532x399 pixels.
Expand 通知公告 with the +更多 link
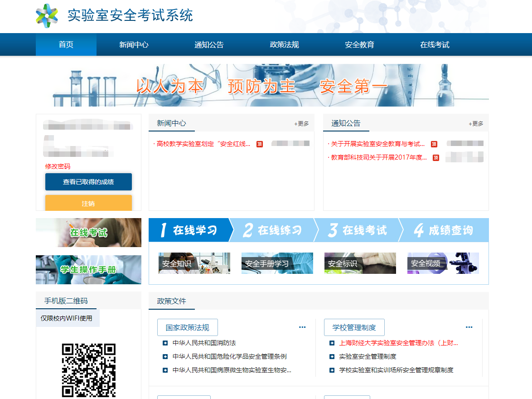[476, 124]
